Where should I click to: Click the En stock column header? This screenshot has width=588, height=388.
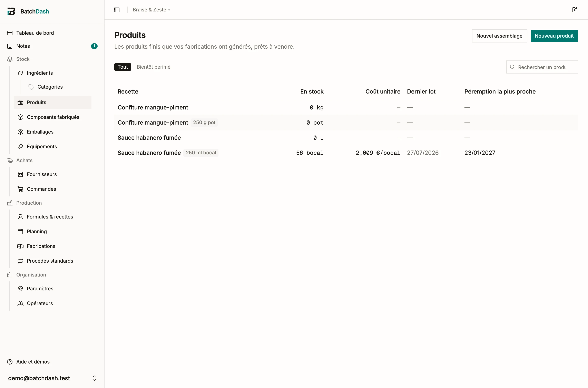pyautogui.click(x=312, y=92)
